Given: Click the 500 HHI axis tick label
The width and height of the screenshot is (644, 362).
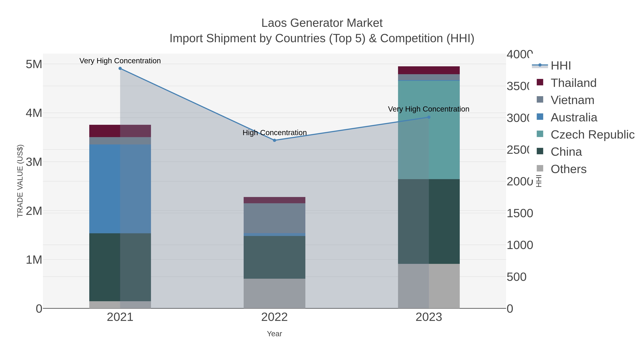Looking at the screenshot, I should coord(516,277).
